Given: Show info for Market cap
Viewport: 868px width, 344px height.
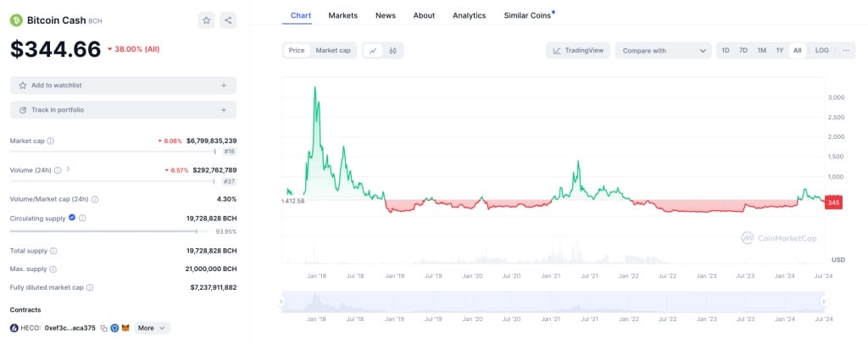Looking at the screenshot, I should pyautogui.click(x=50, y=141).
